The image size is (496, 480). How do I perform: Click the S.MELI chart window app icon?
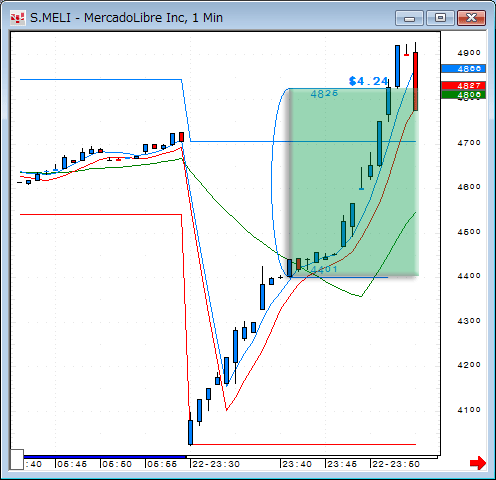click(17, 18)
